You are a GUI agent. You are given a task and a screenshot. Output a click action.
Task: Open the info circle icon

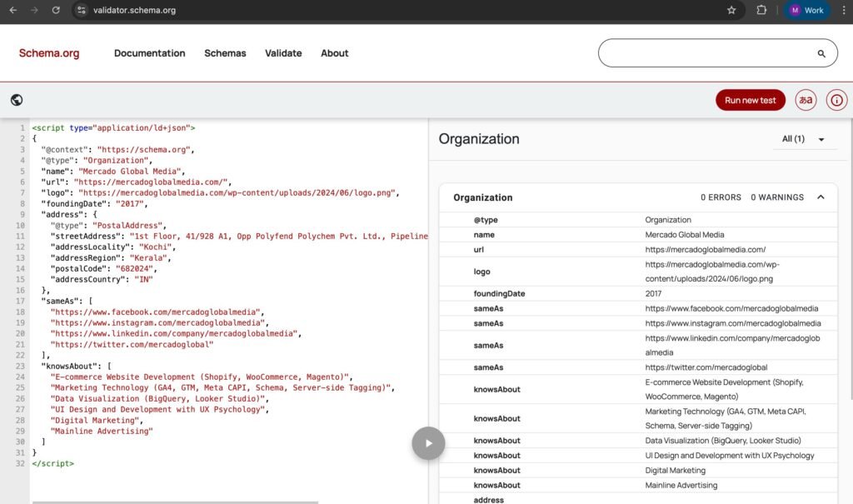tap(836, 100)
